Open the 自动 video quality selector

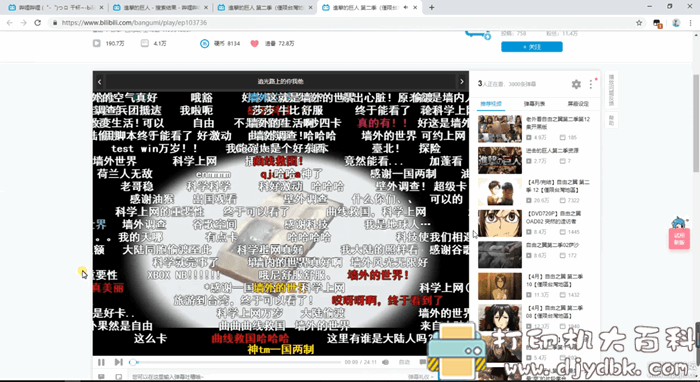404,362
